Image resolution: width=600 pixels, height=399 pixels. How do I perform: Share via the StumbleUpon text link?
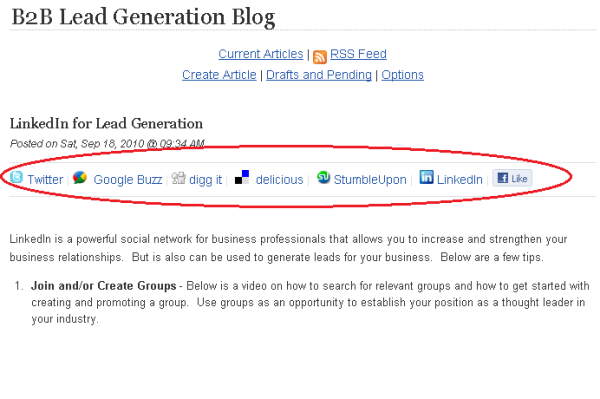coord(370,179)
